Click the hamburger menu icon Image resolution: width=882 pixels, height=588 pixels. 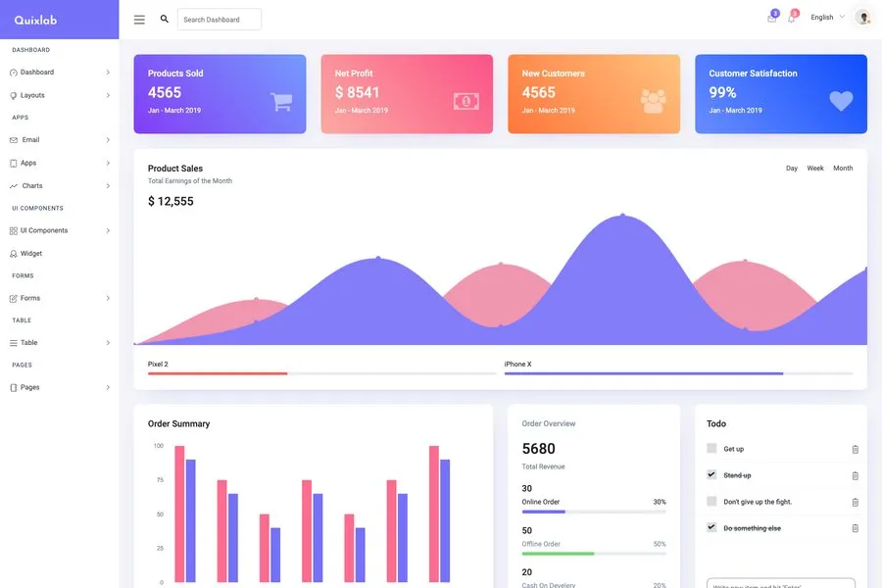138,18
